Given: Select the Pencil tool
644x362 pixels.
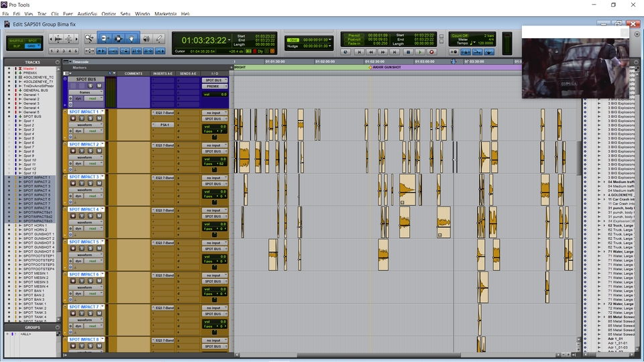Looking at the screenshot, I should [159, 39].
